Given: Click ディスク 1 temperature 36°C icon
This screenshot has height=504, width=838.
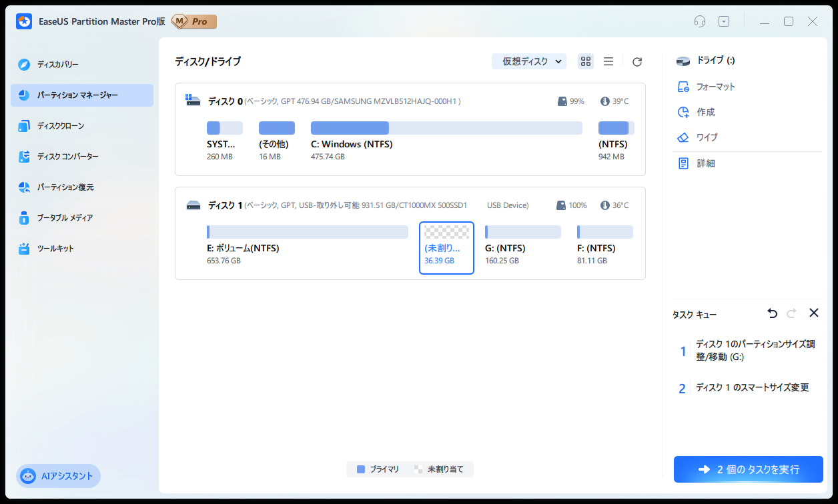Looking at the screenshot, I should pyautogui.click(x=604, y=205).
